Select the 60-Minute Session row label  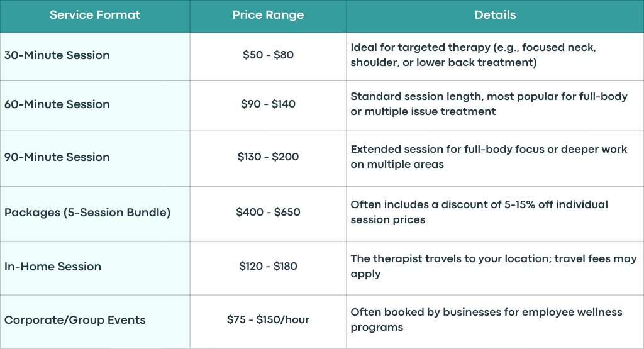[x=57, y=104]
